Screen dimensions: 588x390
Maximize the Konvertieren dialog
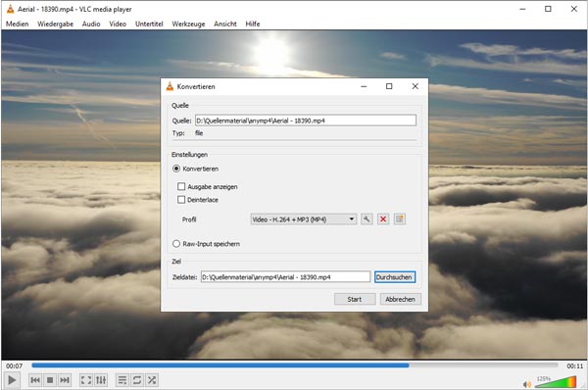click(389, 86)
